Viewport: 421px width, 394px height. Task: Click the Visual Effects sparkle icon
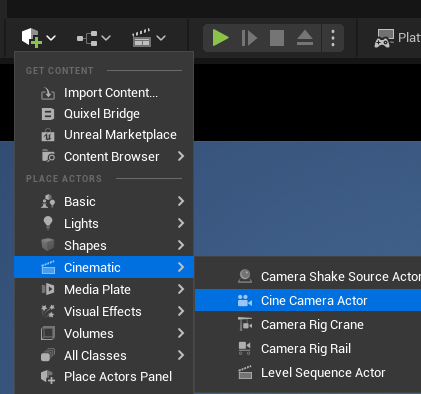click(48, 311)
